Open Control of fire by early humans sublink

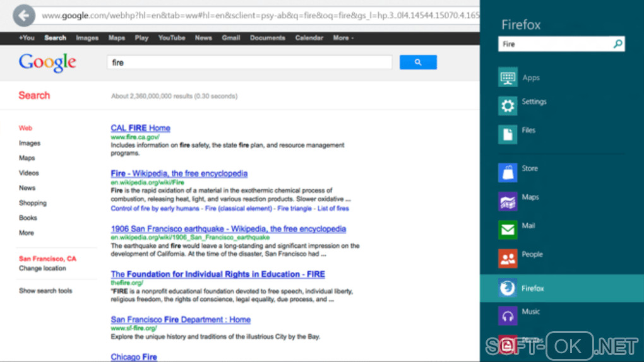tap(155, 209)
